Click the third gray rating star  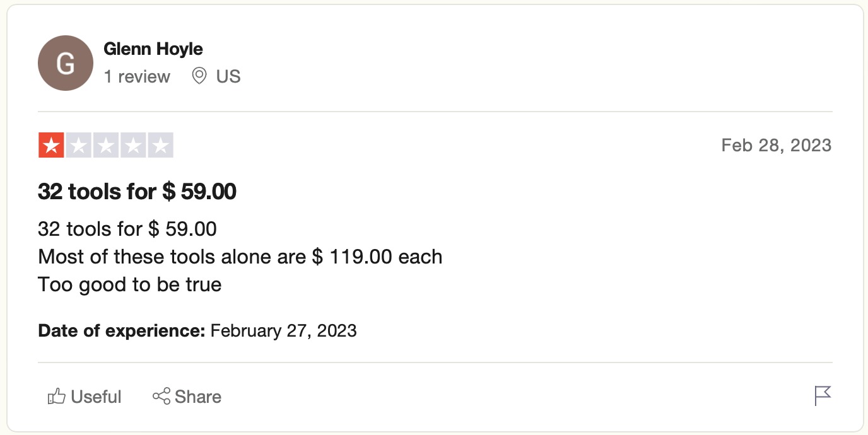(x=106, y=146)
